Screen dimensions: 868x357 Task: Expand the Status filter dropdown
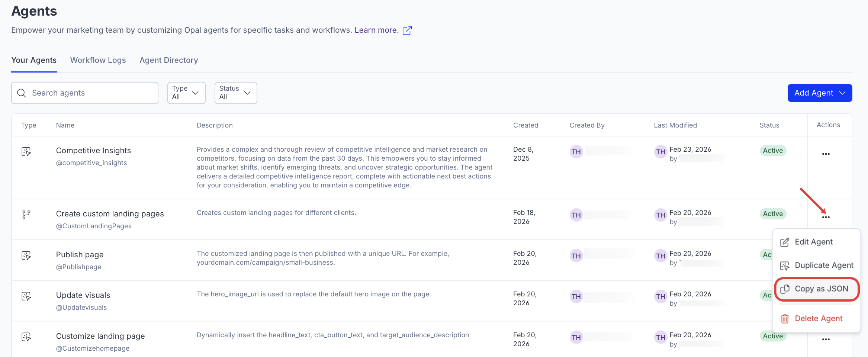pos(235,93)
